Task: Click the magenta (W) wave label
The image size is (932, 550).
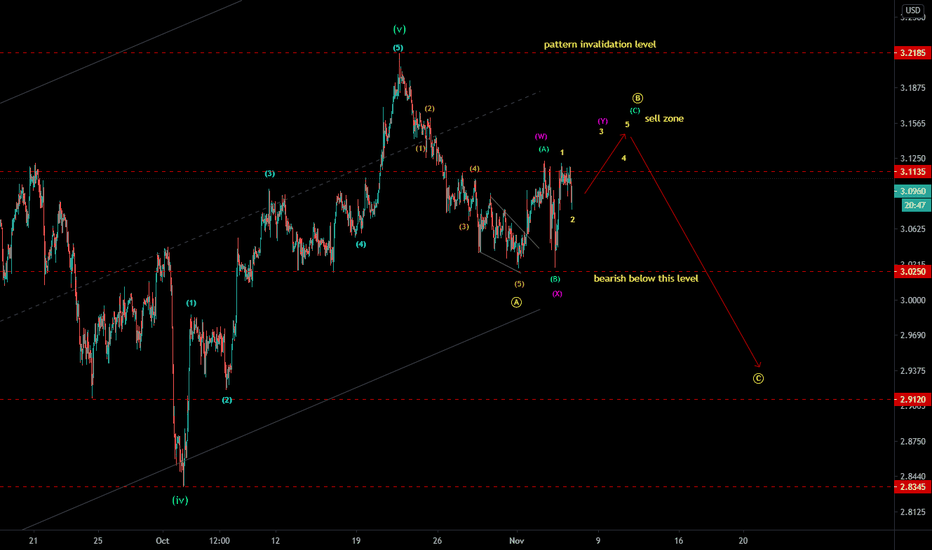Action: (541, 137)
